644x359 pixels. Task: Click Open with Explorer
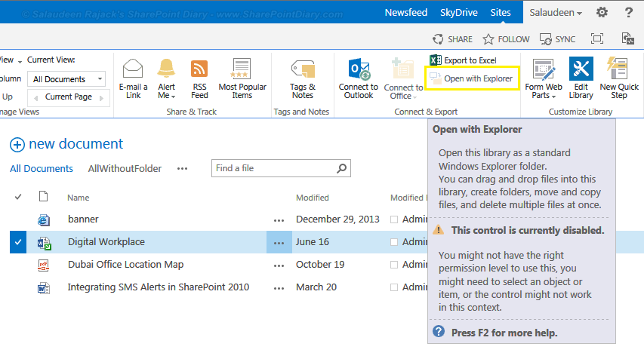pyautogui.click(x=471, y=78)
